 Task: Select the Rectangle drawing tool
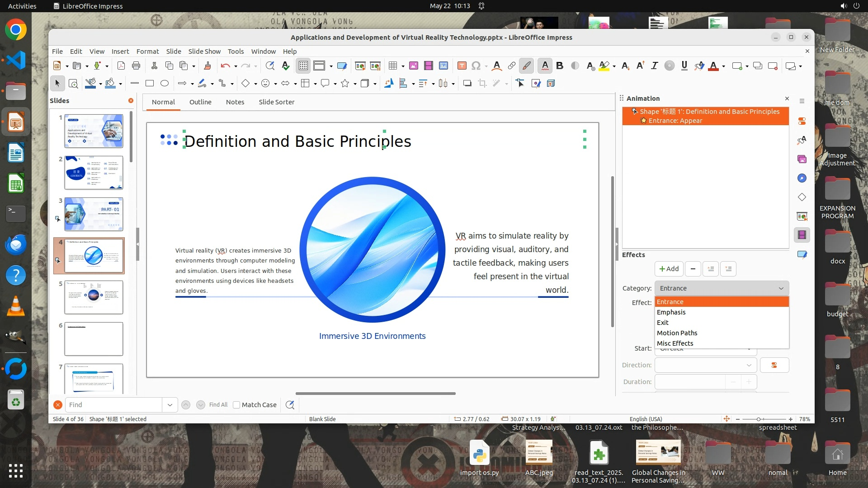[x=150, y=83]
